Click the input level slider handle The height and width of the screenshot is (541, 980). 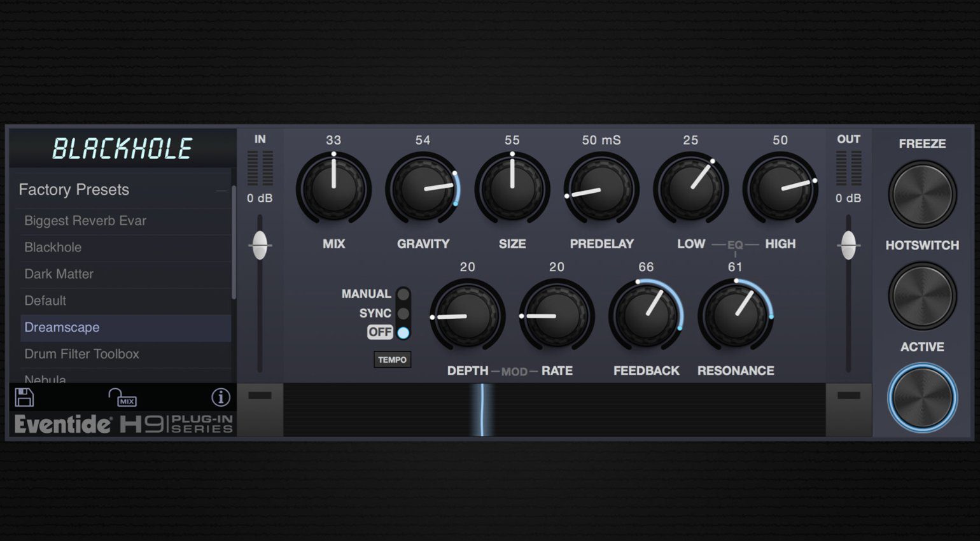[x=260, y=245]
